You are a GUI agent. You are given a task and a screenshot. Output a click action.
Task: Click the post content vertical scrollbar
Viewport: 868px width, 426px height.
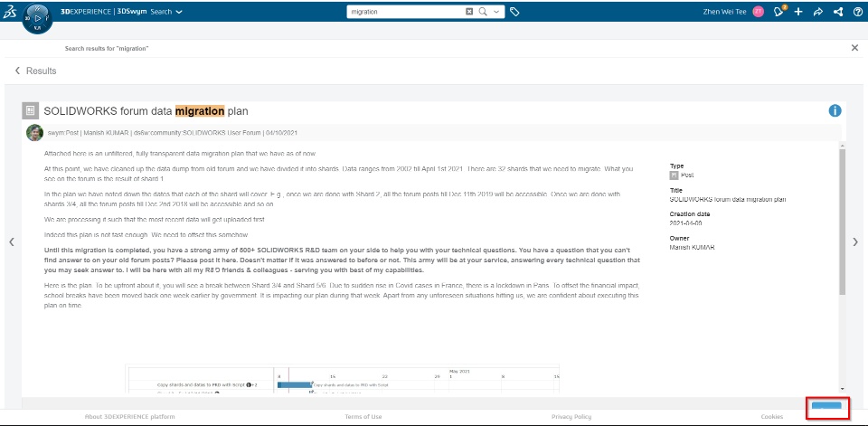point(843,222)
